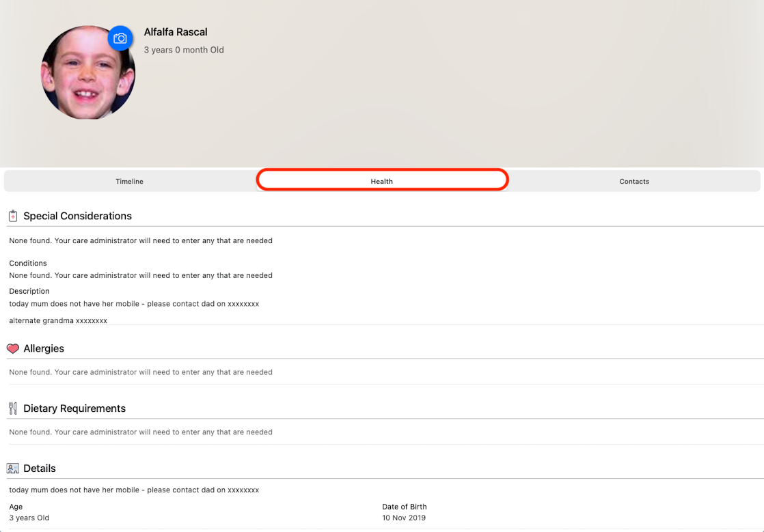Click the Dietary Requirements fork and knife icon
Image resolution: width=764 pixels, height=532 pixels.
tap(13, 408)
